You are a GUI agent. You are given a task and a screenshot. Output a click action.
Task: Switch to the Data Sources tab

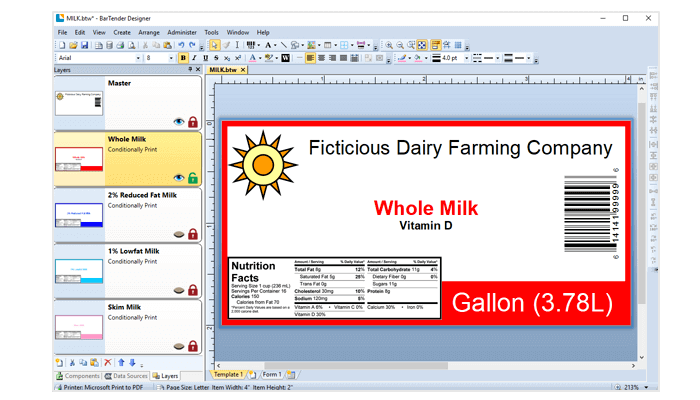126,376
